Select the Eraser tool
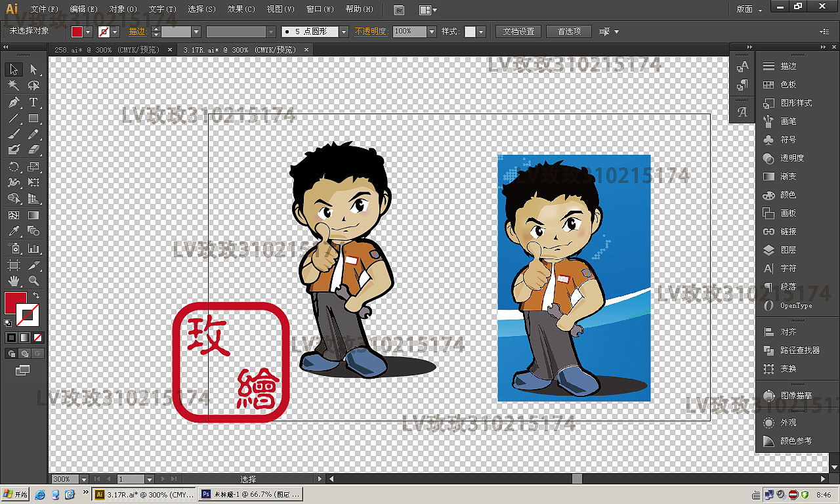The image size is (840, 504). pos(33,150)
